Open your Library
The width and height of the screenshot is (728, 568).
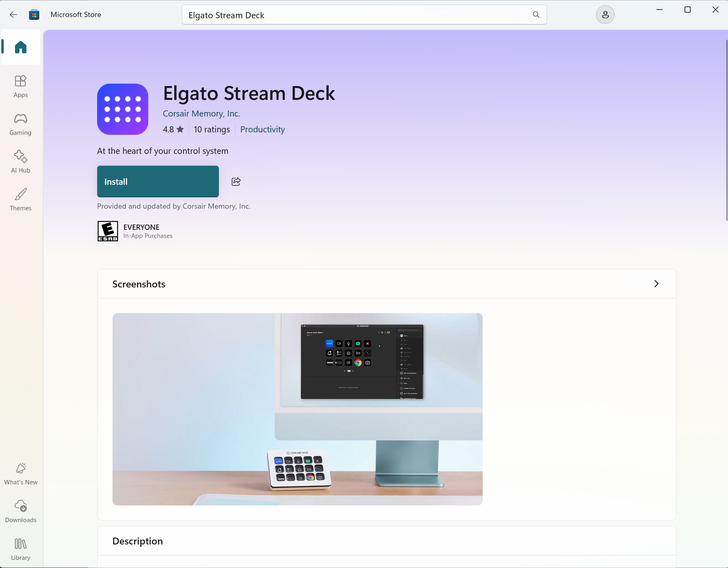pos(20,549)
